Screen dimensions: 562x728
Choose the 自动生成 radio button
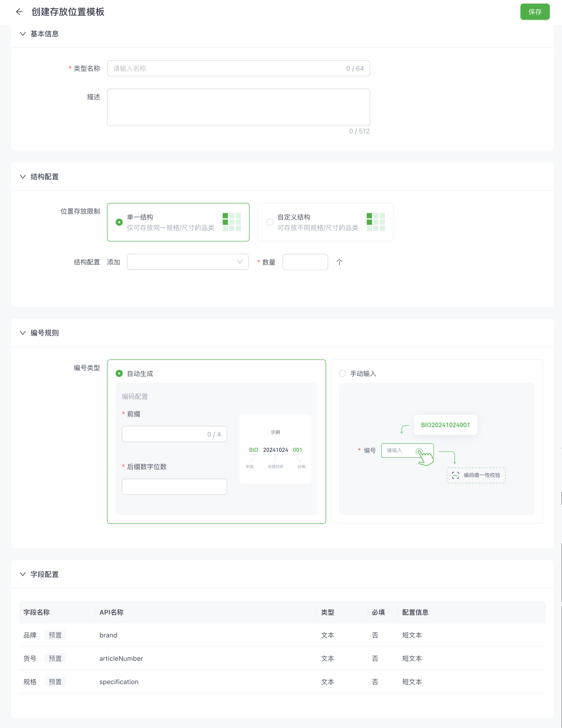[x=119, y=374]
